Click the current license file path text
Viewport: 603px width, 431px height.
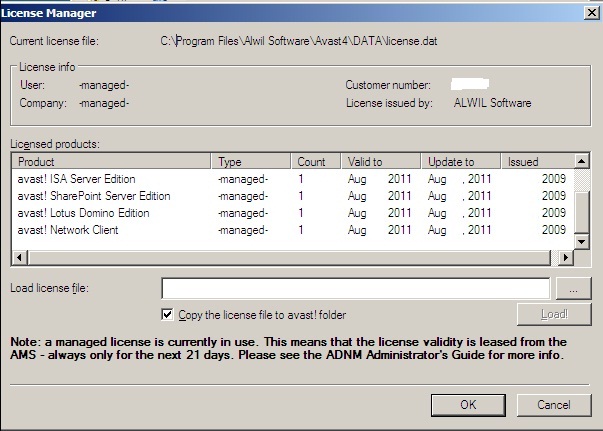298,41
